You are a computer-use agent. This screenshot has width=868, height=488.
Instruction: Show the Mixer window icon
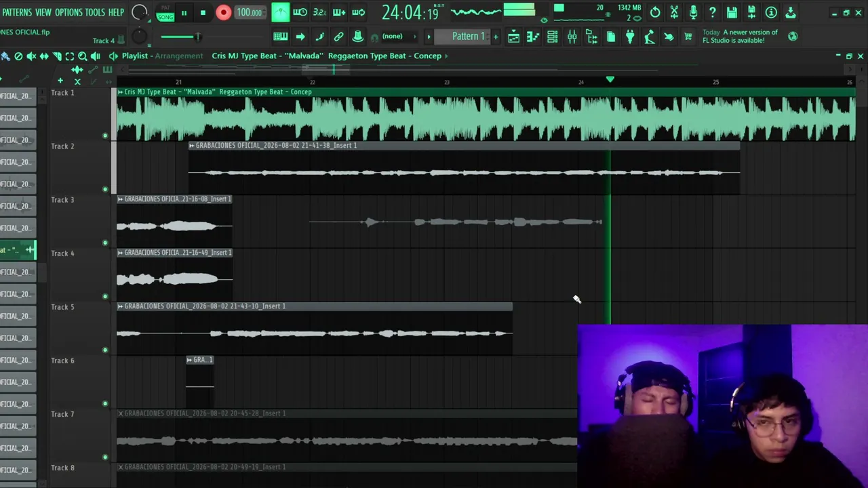pos(572,37)
